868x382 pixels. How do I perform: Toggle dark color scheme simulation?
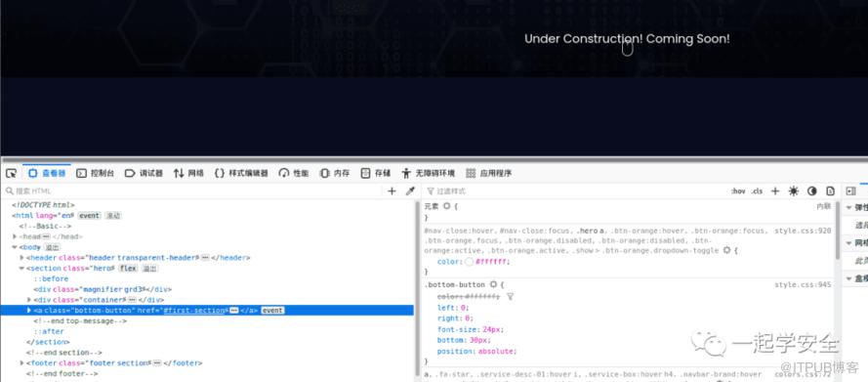(812, 191)
